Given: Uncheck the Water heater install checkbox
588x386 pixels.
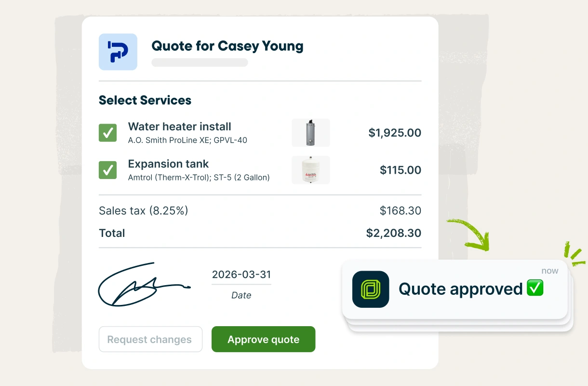Looking at the screenshot, I should click(107, 133).
